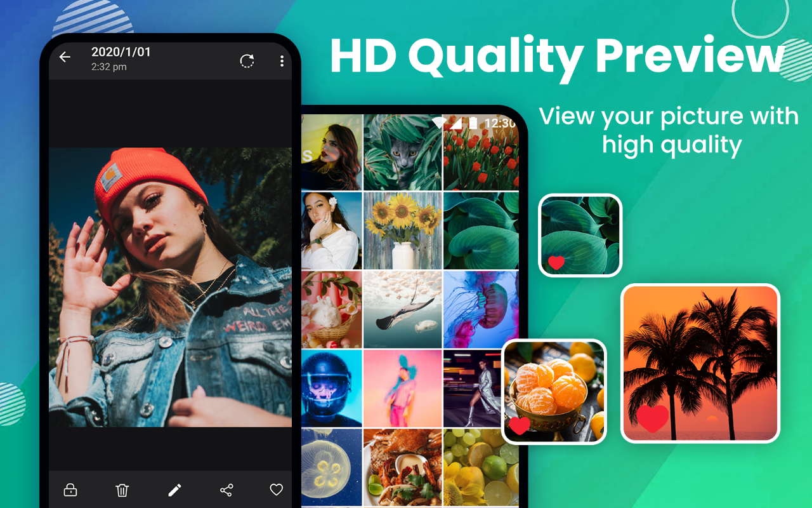Go back using the back arrow

tap(65, 57)
